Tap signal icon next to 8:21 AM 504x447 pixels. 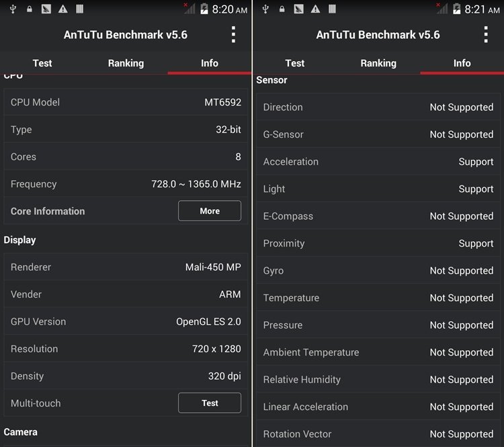coord(442,9)
